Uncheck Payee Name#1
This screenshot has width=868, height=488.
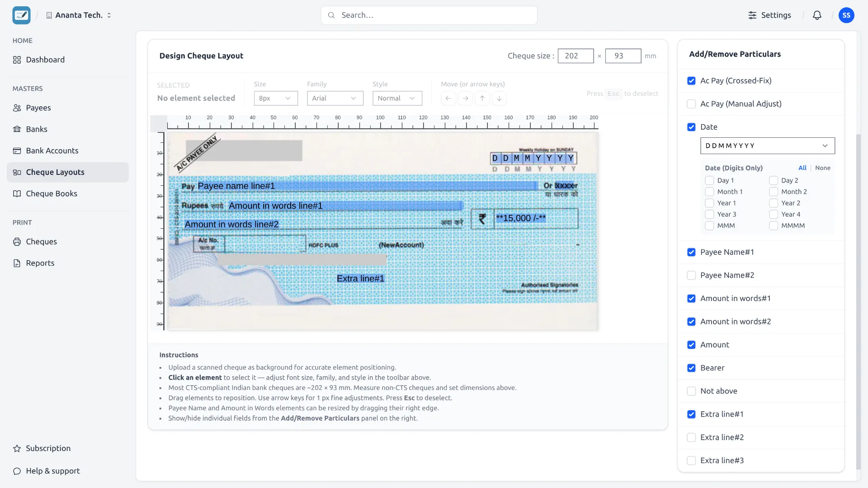point(691,252)
